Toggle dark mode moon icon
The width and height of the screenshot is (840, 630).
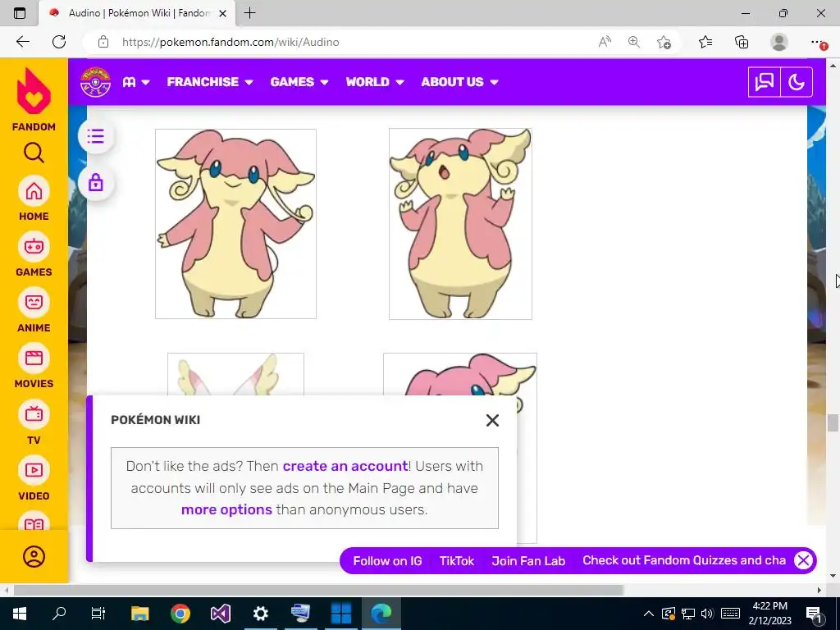797,82
